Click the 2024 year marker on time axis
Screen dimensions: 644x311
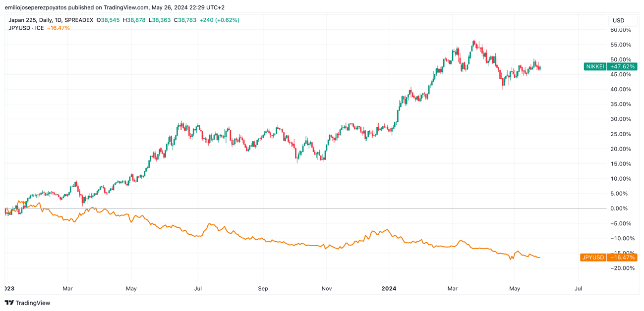(389, 288)
